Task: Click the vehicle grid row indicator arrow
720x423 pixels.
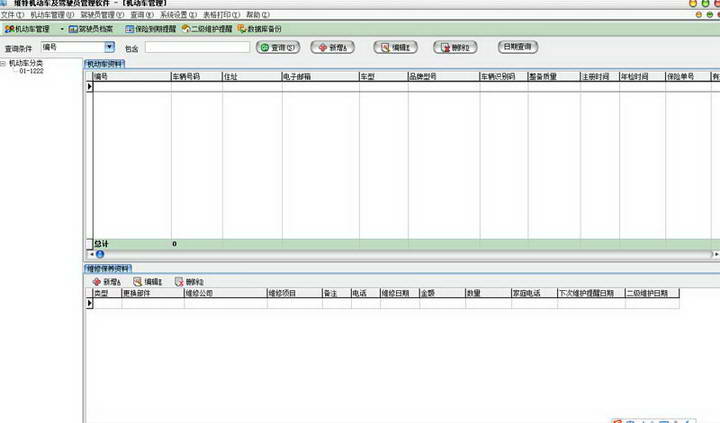Action: click(90, 86)
